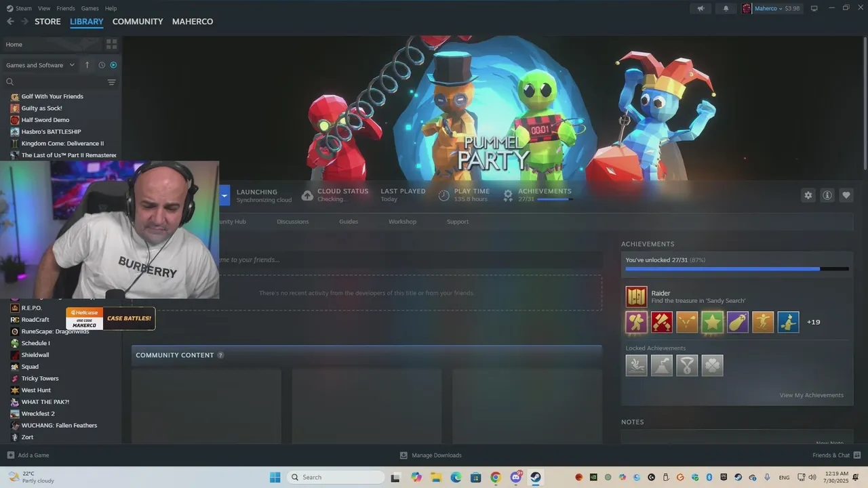Toggle the notifications bell
This screenshot has width=868, height=488.
coord(726,8)
